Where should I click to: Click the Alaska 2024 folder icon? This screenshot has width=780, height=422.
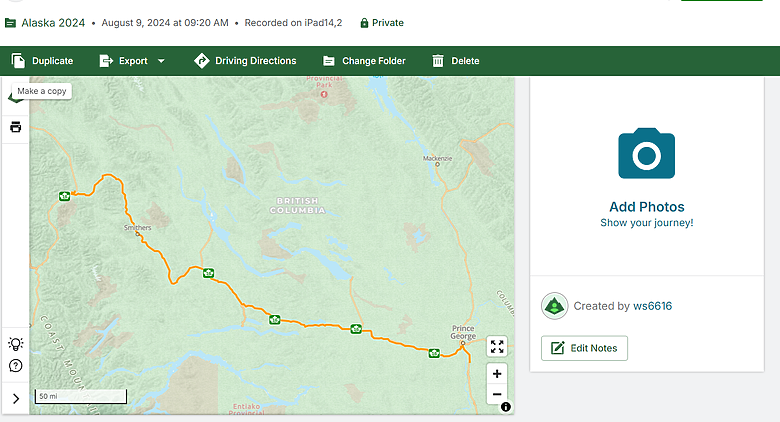pos(10,23)
